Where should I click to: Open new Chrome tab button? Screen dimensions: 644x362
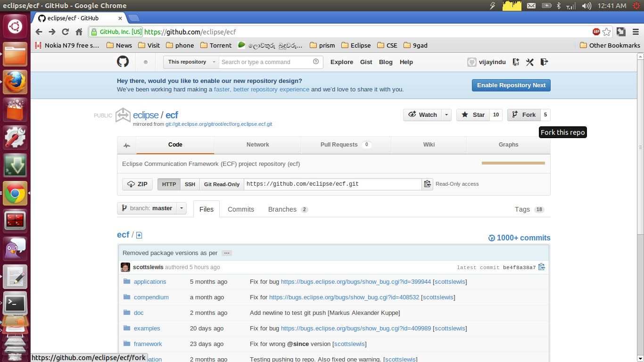[134, 18]
